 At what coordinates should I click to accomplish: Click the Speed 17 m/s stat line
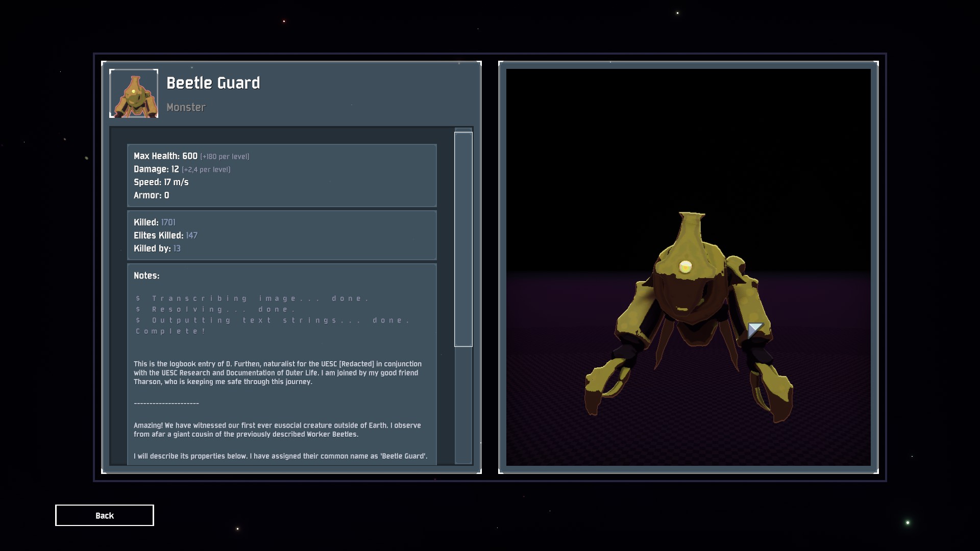click(161, 182)
